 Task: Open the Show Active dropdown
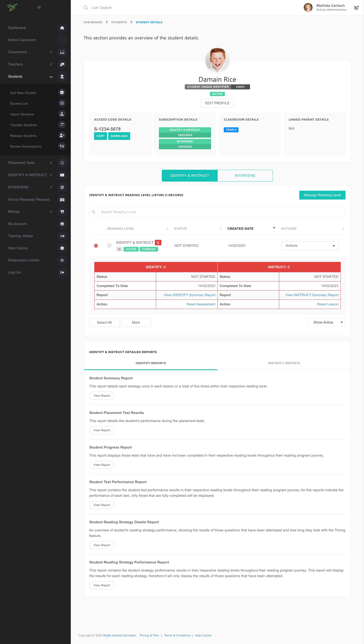click(x=326, y=322)
